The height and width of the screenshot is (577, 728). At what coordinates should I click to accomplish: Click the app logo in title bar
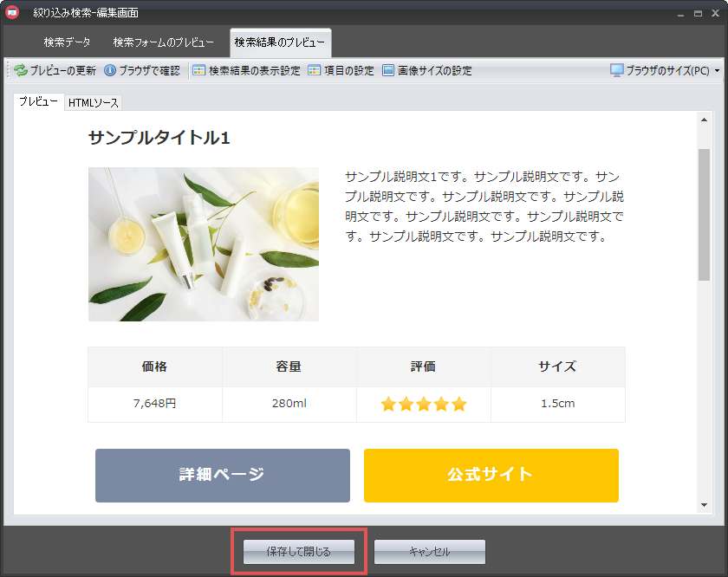pos(12,12)
